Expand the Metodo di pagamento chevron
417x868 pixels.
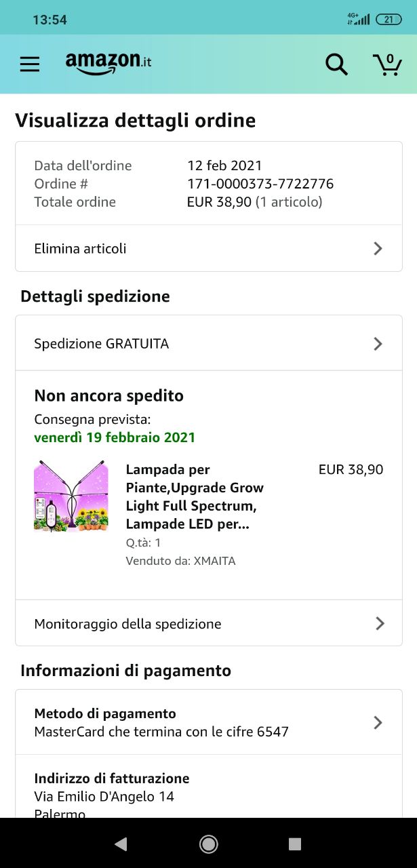click(378, 723)
